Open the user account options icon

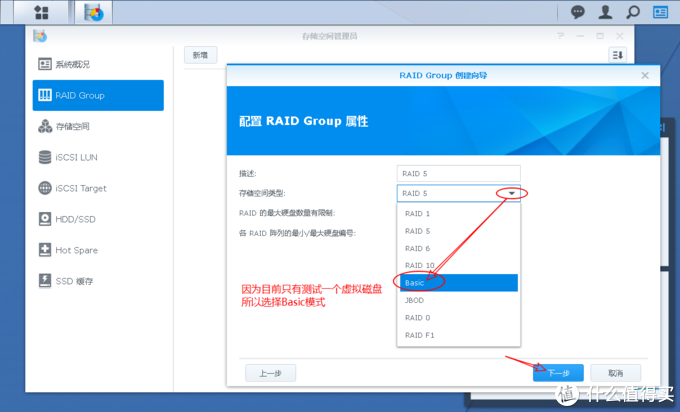tap(605, 13)
